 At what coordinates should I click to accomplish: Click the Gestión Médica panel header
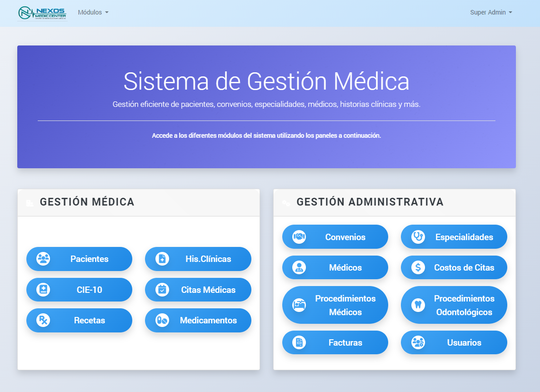tap(87, 202)
